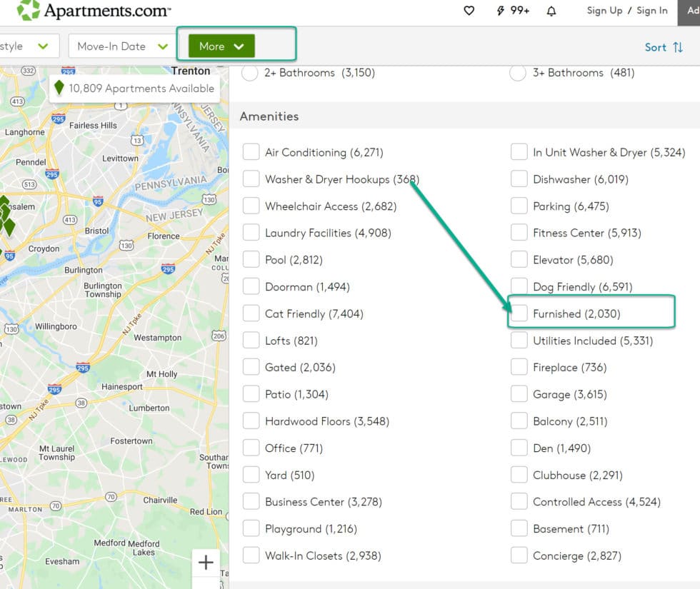700x589 pixels.
Task: Choose the 3+ Bathrooms radio option
Action: tap(519, 73)
